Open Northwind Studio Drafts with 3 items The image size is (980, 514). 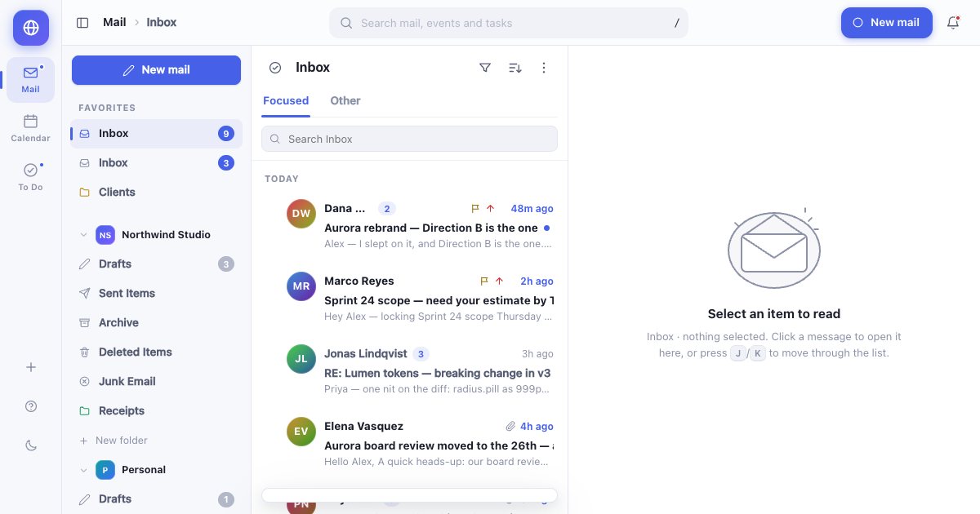[x=156, y=264]
